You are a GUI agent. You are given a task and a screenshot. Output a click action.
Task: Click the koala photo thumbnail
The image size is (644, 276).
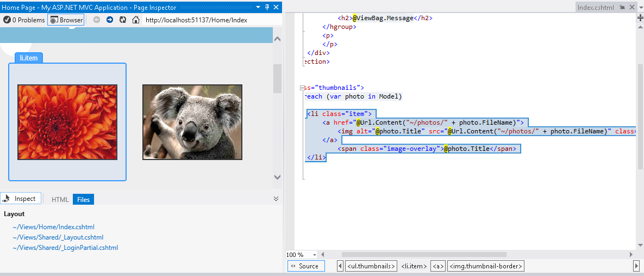coord(192,122)
